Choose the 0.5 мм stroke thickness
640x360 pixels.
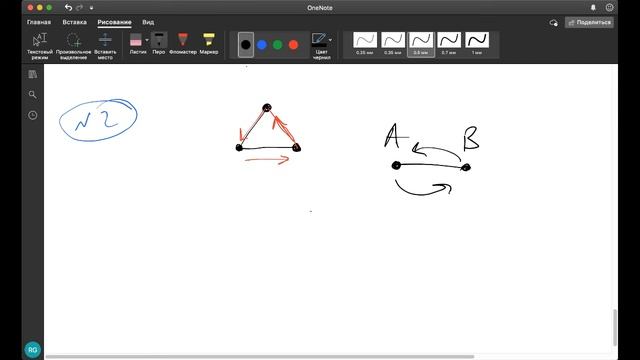[421, 44]
